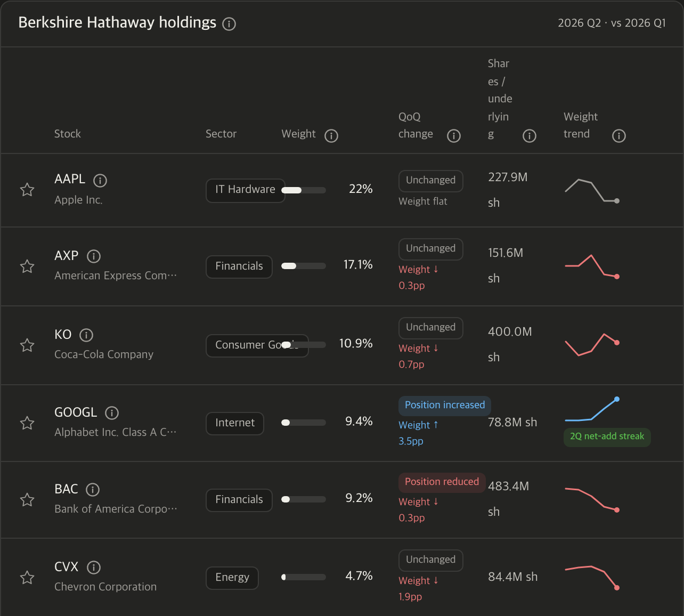Click the info icon next to KO
Image resolution: width=684 pixels, height=616 pixels.
coord(86,335)
